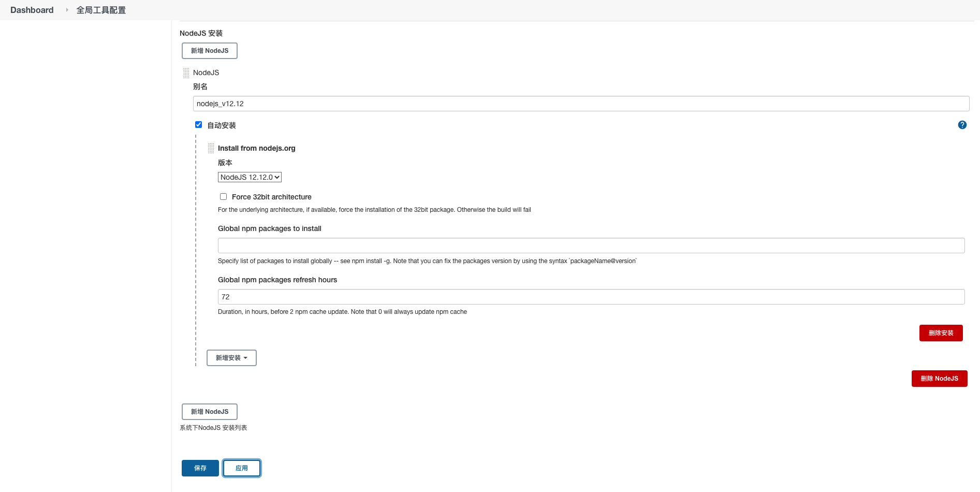This screenshot has height=492, width=980.
Task: Focus the Global npm packages to install field
Action: coord(591,245)
